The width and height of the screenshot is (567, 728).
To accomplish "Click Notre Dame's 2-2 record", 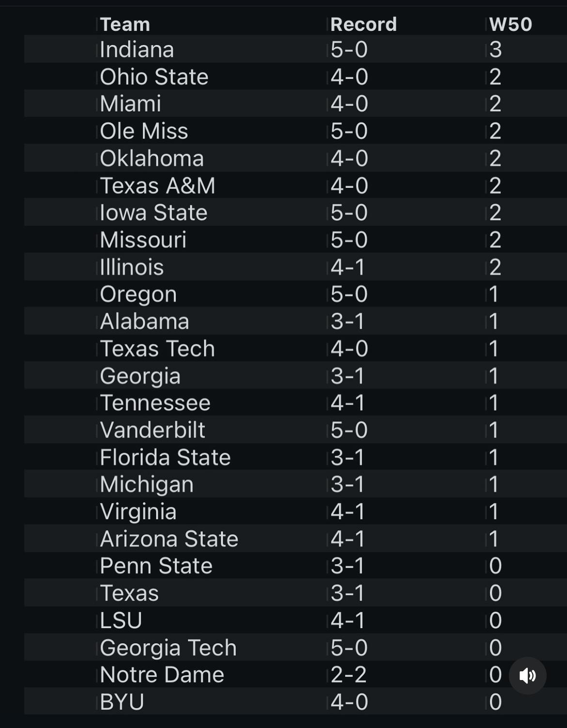I will point(348,675).
